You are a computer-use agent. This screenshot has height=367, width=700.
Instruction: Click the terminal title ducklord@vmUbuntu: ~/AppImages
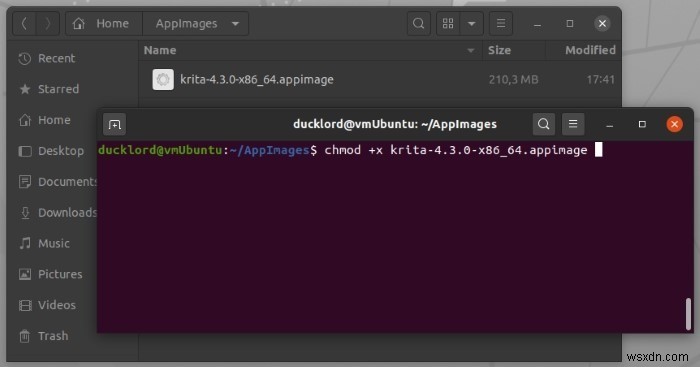[x=395, y=124]
